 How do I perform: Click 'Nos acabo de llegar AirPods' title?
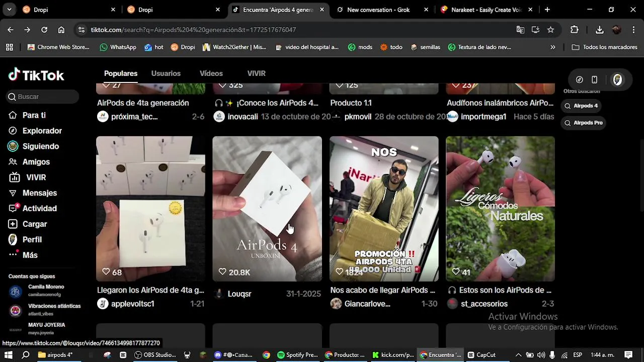tap(382, 290)
